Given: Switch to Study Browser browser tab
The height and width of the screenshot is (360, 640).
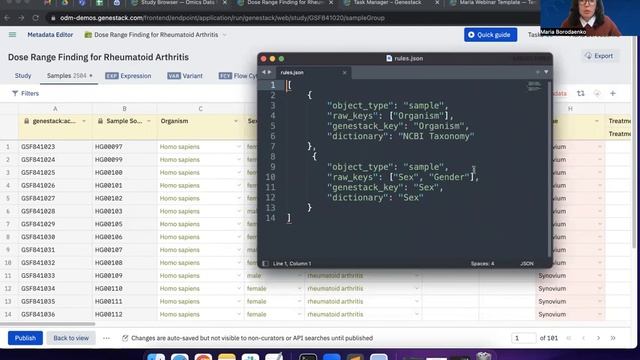Looking at the screenshot, I should coord(179,3).
